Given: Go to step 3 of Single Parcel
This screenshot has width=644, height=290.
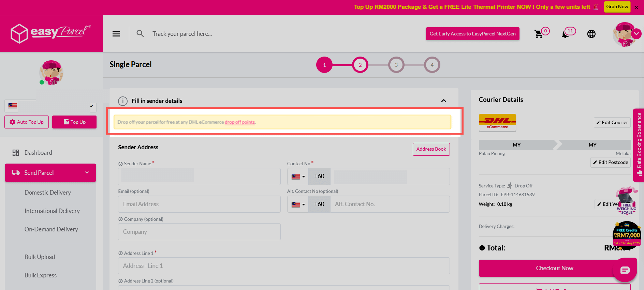Looking at the screenshot, I should tap(396, 65).
